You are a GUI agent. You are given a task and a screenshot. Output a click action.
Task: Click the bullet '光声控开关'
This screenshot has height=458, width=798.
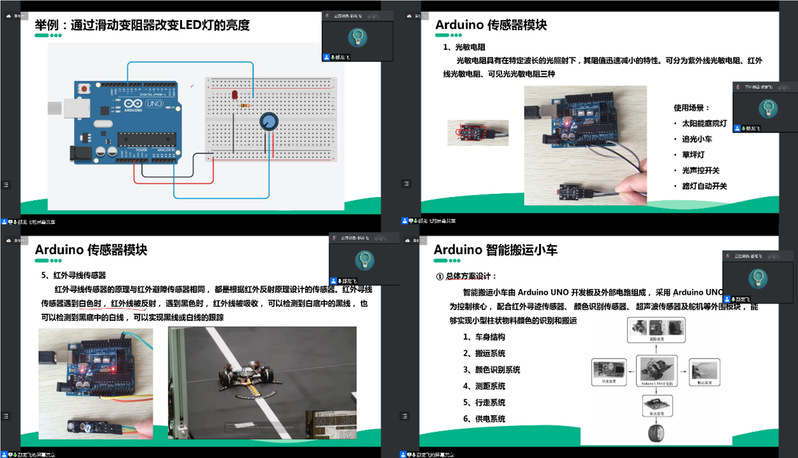pyautogui.click(x=701, y=170)
